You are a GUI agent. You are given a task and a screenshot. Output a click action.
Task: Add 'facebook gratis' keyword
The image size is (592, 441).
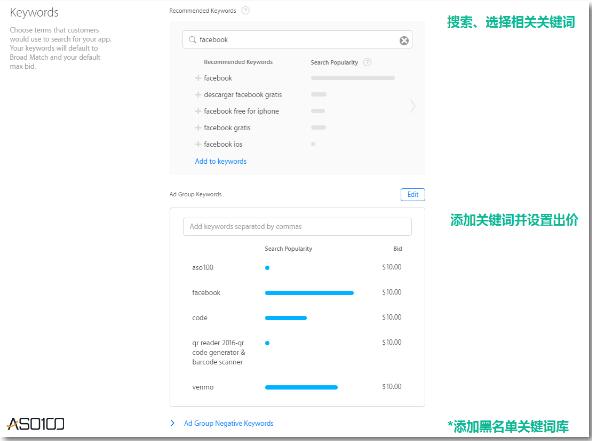tap(197, 128)
